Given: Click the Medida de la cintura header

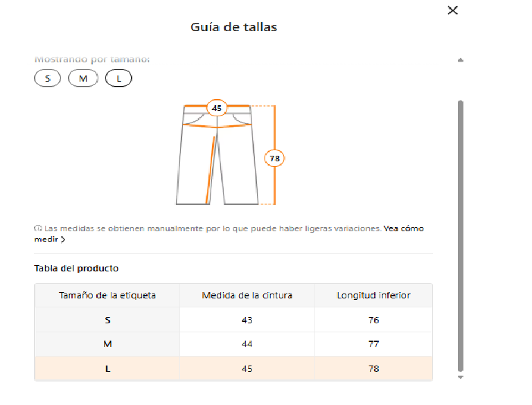Looking at the screenshot, I should point(247,296).
